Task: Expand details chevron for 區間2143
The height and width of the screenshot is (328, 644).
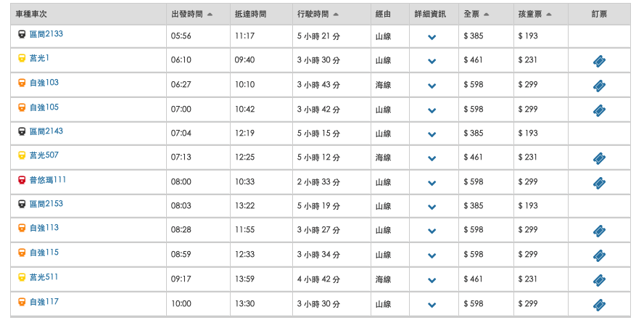Action: tap(432, 135)
